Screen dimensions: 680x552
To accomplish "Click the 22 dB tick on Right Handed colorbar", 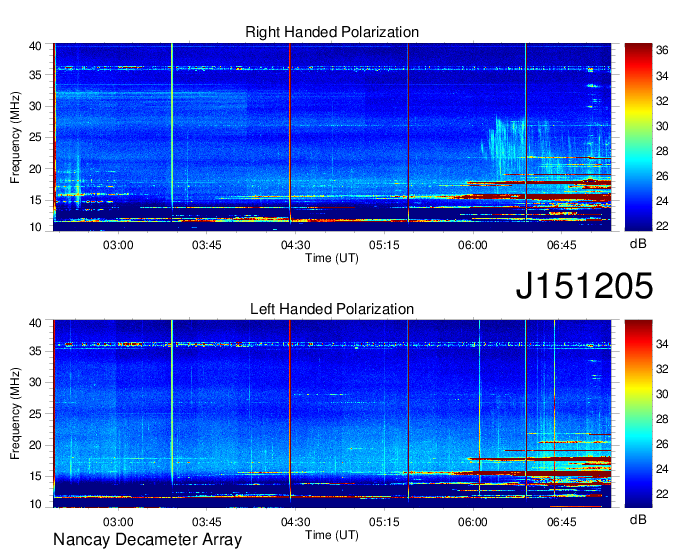I will [x=662, y=226].
